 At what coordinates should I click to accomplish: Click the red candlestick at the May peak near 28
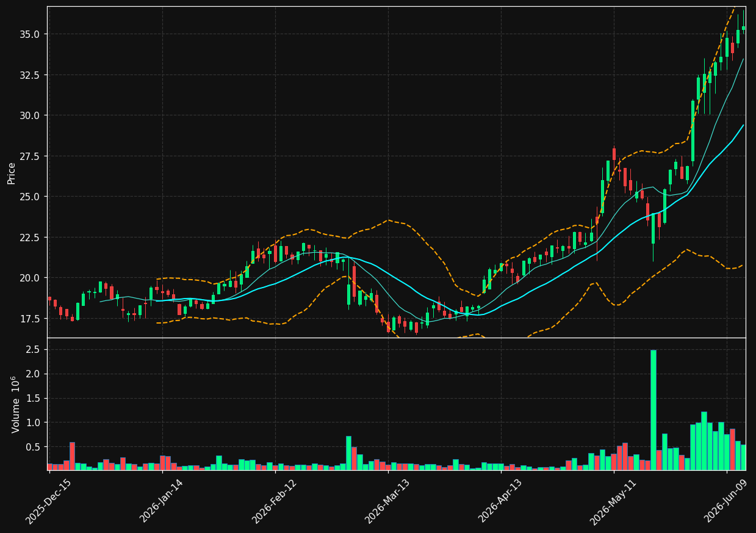[614, 154]
